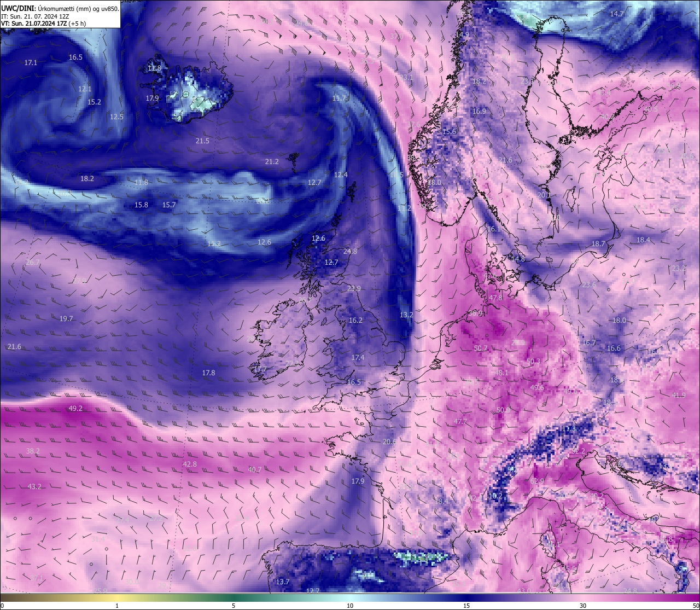Click the 17.1 value label
The image size is (700, 610).
[x=31, y=63]
